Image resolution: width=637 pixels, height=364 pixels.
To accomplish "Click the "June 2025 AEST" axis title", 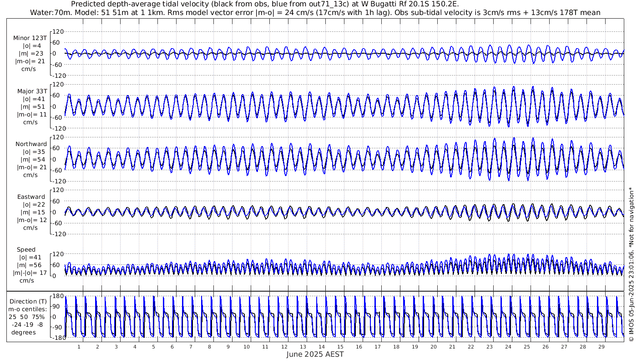I will coord(315,354).
